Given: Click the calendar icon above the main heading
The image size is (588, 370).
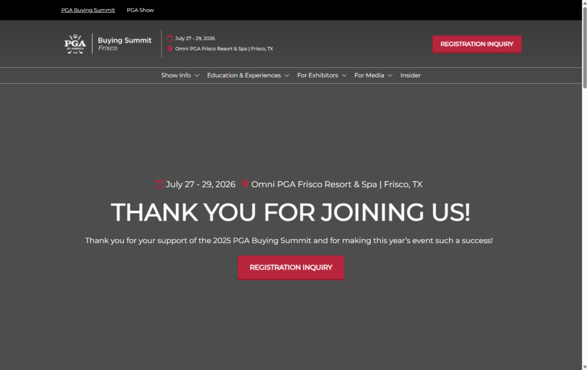Looking at the screenshot, I should coord(160,184).
